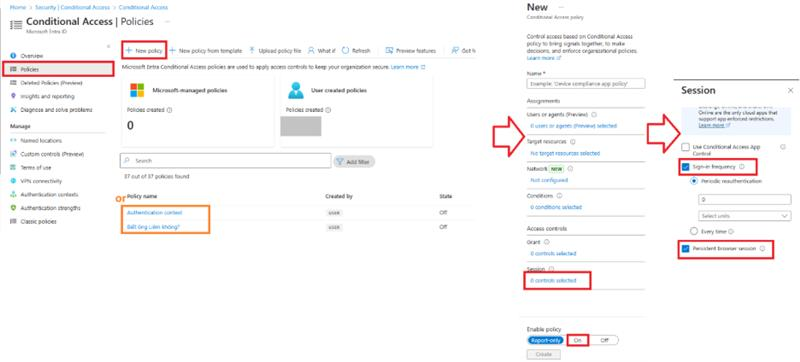
Task: Click the policy Name input field
Action: [x=586, y=84]
